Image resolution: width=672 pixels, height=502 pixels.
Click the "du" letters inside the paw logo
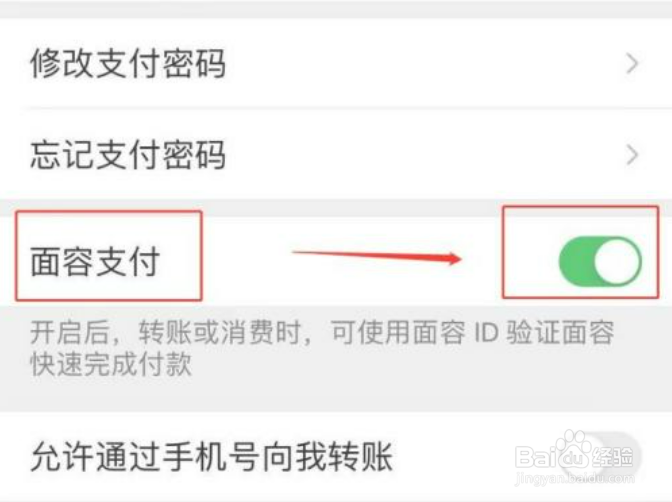click(x=573, y=460)
